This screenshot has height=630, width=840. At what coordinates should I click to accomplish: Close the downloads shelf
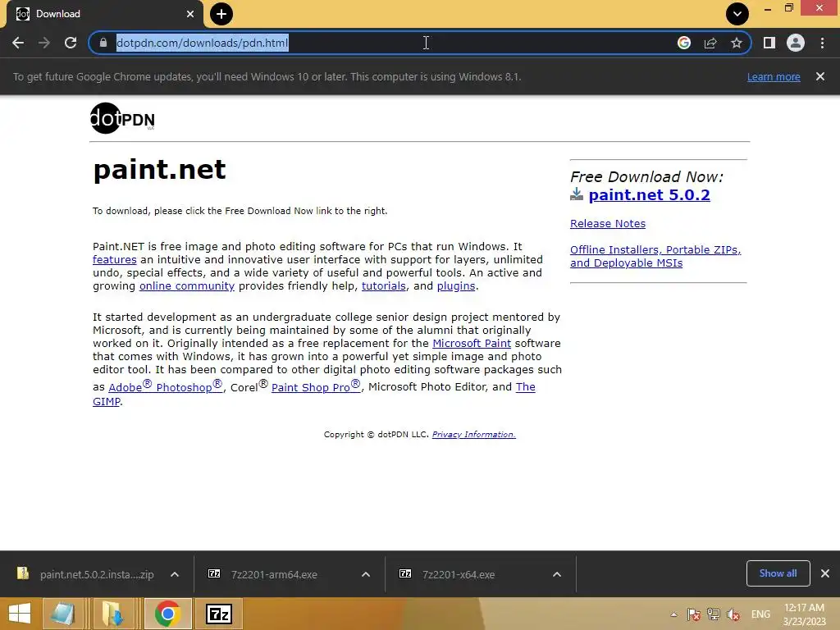tap(825, 573)
